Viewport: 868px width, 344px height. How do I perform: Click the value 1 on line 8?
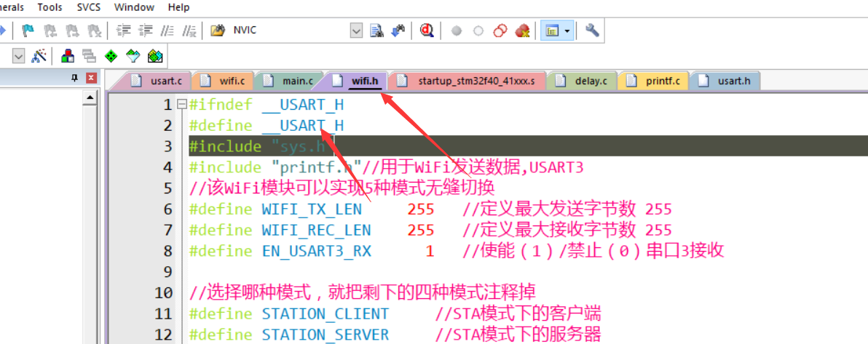[x=430, y=251]
